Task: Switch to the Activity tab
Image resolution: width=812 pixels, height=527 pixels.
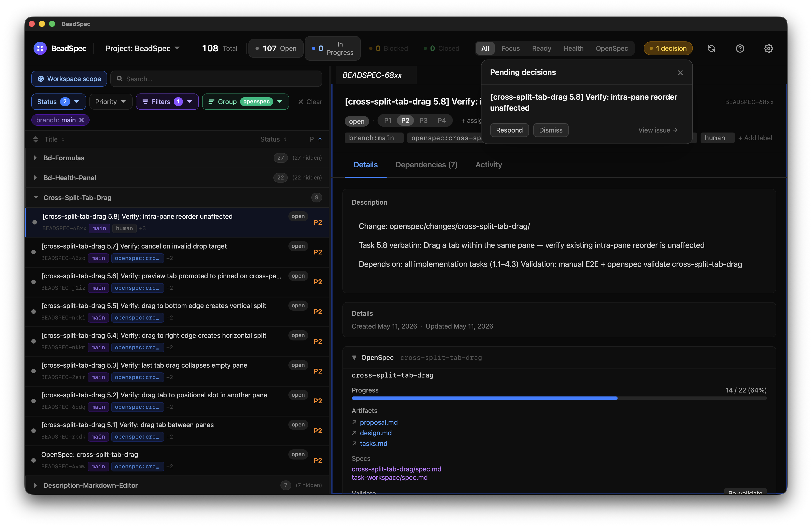Action: click(489, 165)
